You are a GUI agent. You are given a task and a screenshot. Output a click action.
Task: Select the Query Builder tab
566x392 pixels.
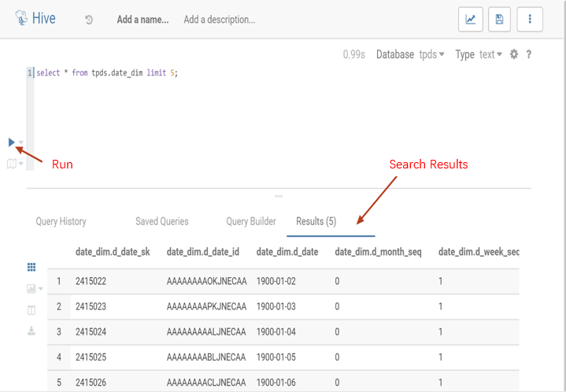tap(250, 221)
